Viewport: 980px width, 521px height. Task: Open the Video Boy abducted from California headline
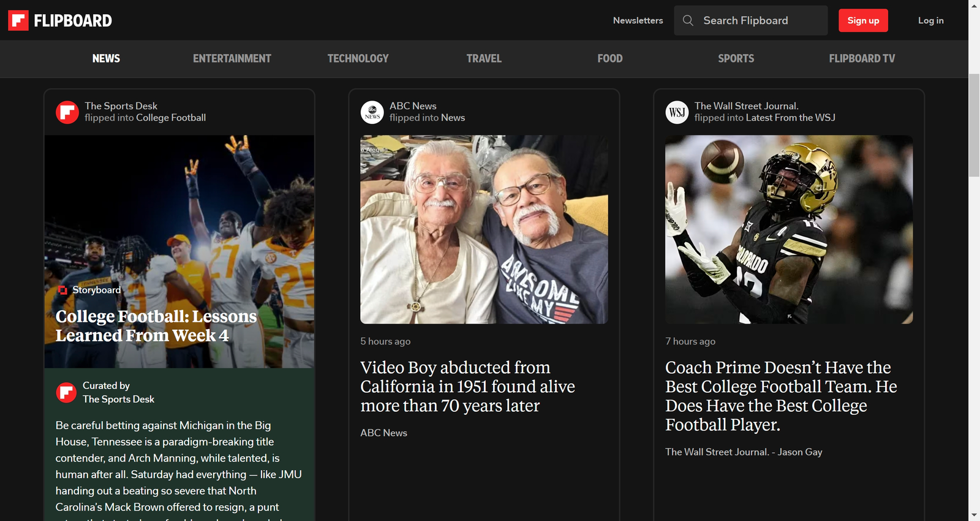pos(467,386)
